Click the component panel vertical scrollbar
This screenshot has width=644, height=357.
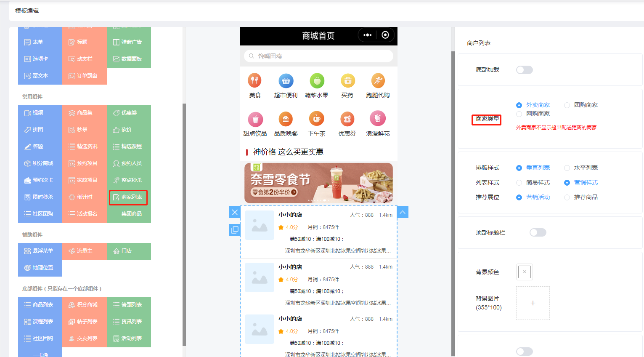click(184, 225)
